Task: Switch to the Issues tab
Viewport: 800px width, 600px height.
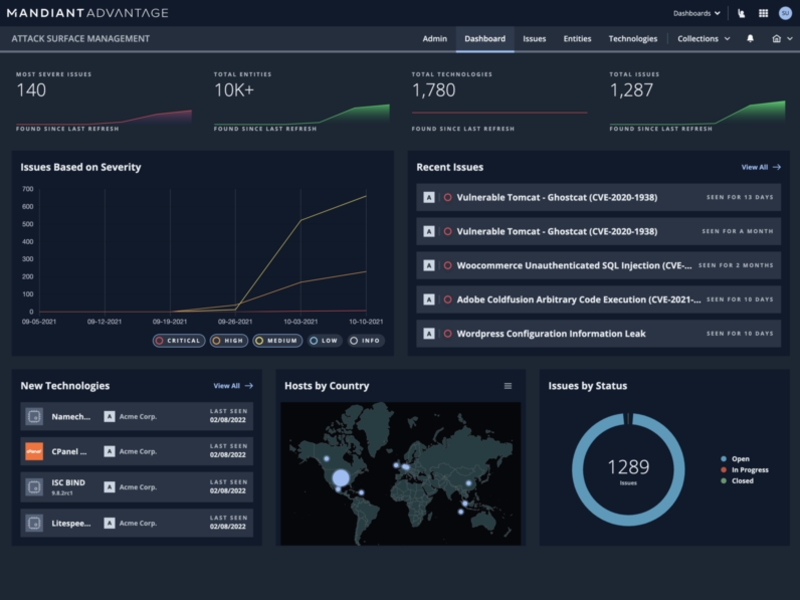Action: (x=534, y=39)
